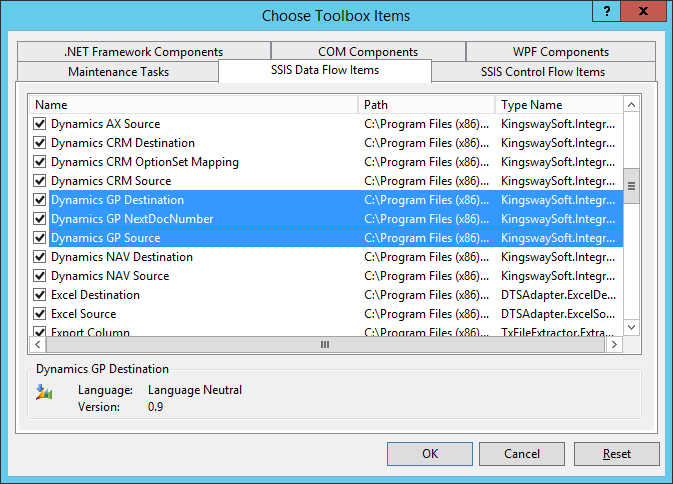Viewport: 673px width, 484px height.
Task: Select the Dynamics CRM Destination row name
Action: pyautogui.click(x=123, y=143)
